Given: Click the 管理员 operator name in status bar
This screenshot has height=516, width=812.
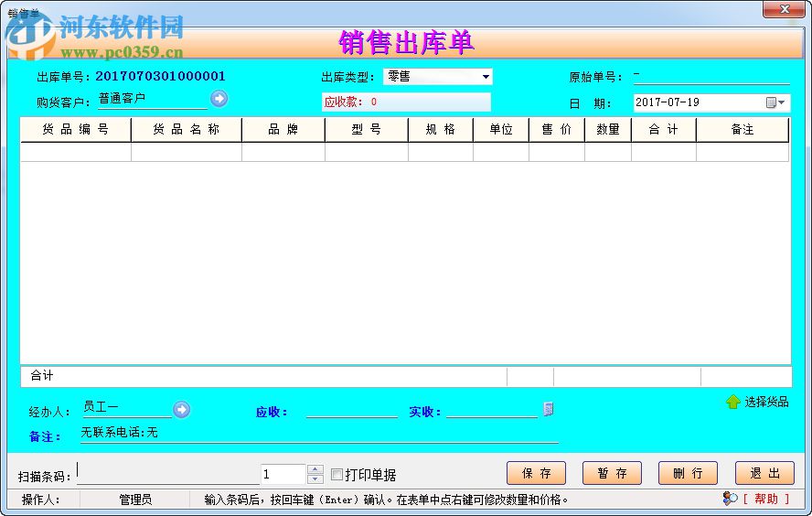Looking at the screenshot, I should click(x=135, y=500).
